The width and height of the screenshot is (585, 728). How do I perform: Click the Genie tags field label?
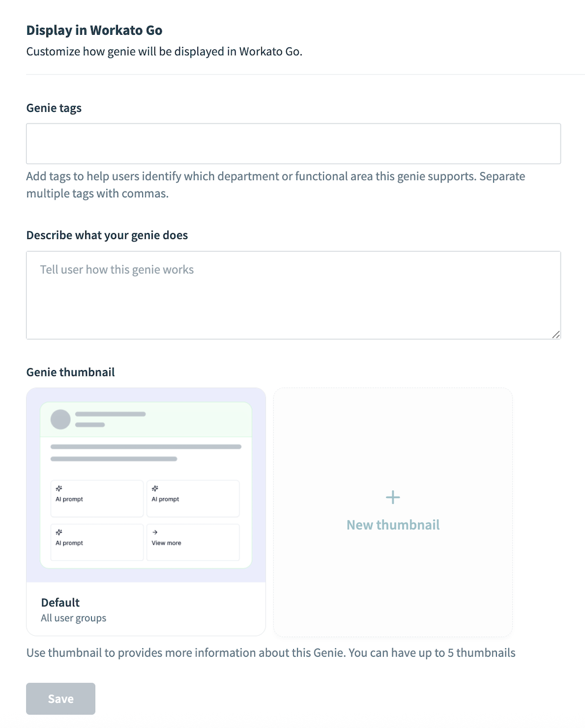(x=54, y=108)
